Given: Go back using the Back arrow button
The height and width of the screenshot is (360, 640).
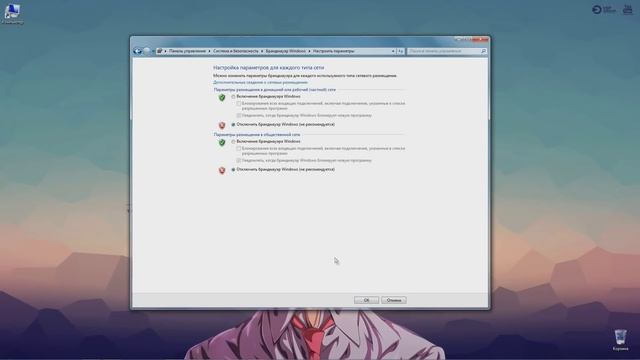Looking at the screenshot, I should point(138,51).
